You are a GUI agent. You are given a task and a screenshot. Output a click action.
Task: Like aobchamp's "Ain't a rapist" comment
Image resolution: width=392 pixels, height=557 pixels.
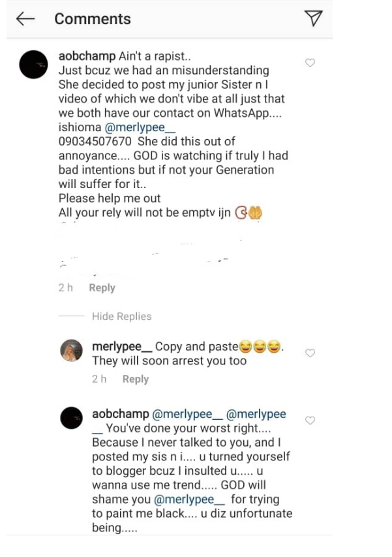[x=310, y=63]
